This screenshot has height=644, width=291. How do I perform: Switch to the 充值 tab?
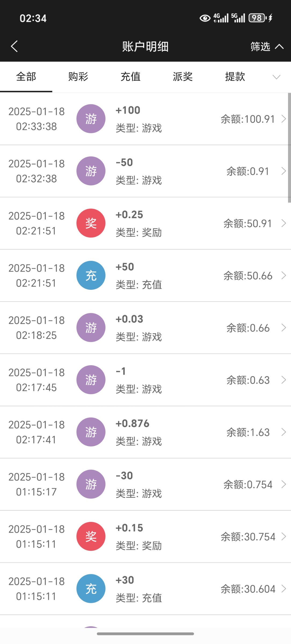(130, 77)
